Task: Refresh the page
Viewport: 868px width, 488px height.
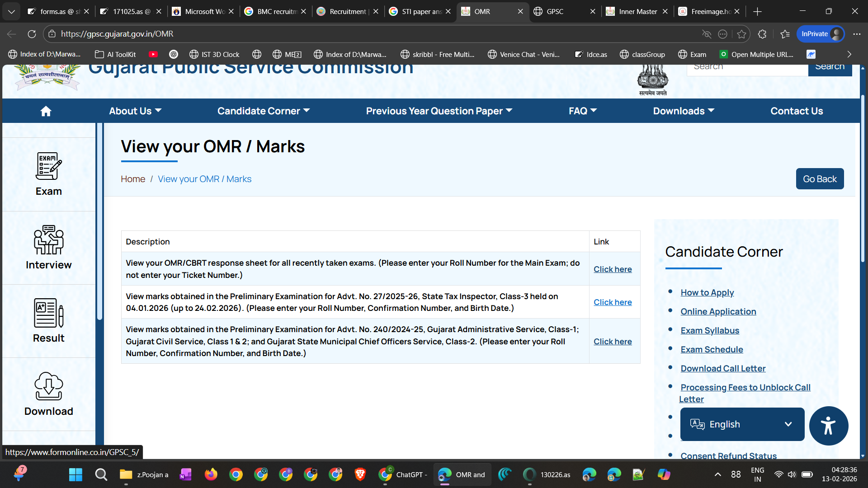Action: (x=32, y=34)
